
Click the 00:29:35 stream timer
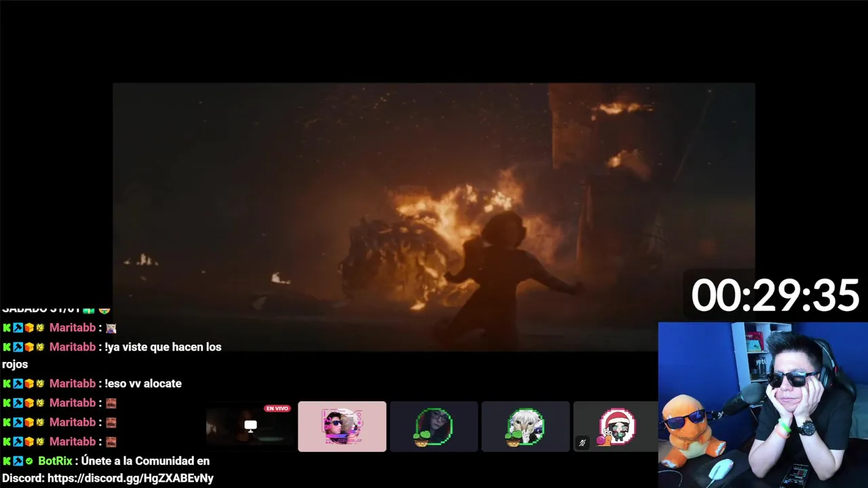coord(775,296)
